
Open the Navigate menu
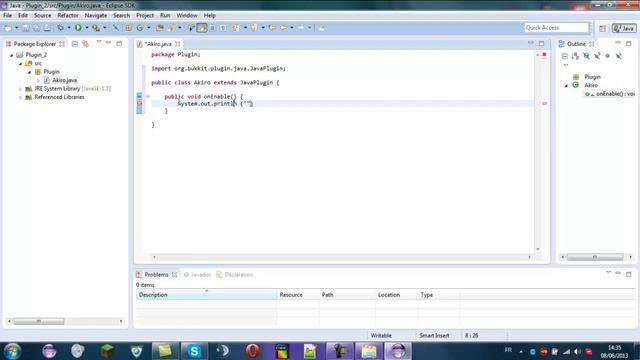tap(96, 15)
